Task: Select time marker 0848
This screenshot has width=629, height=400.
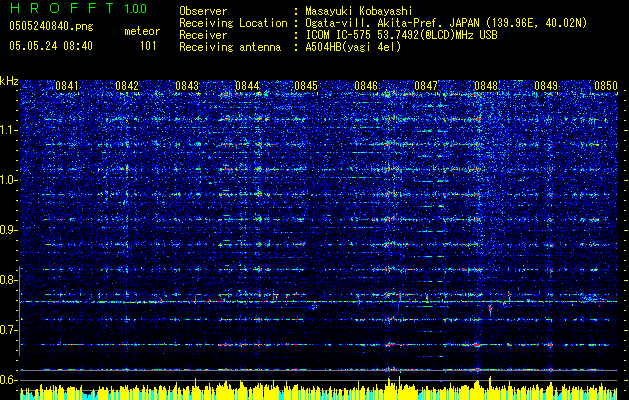Action: pyautogui.click(x=486, y=86)
